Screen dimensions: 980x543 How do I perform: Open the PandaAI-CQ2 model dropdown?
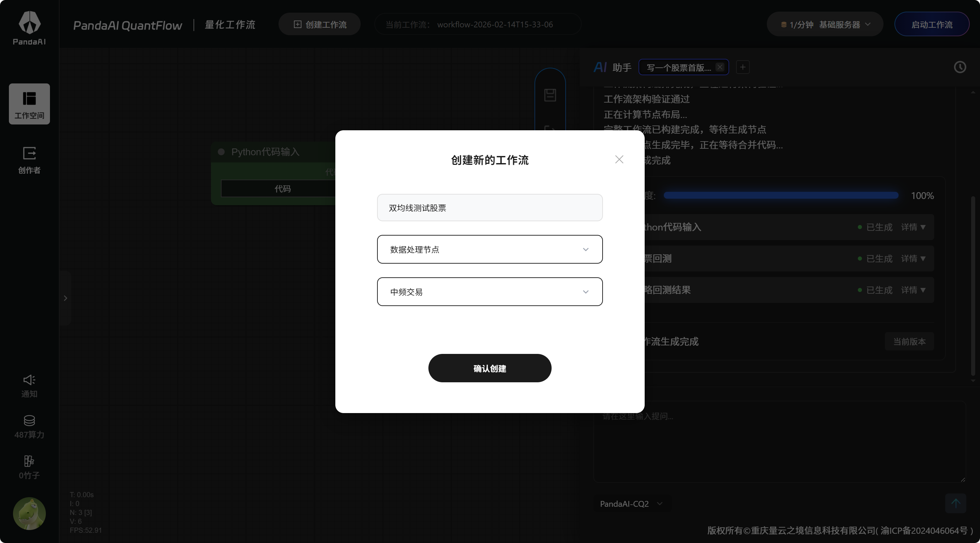tap(632, 504)
